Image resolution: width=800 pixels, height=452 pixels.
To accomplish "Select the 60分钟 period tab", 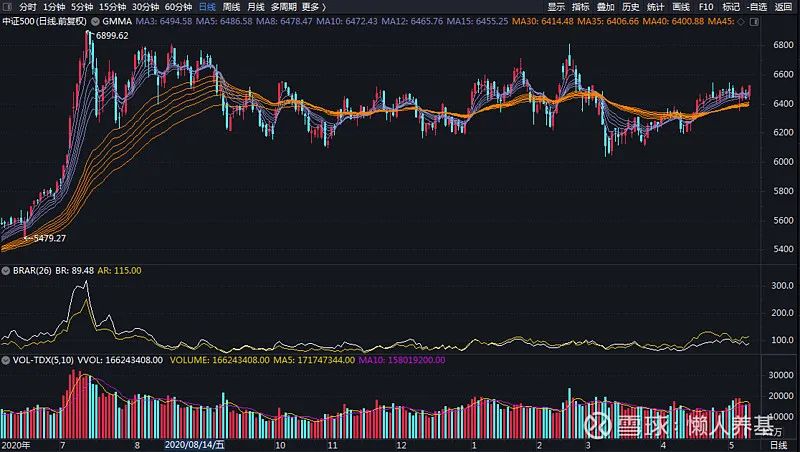I will (178, 7).
